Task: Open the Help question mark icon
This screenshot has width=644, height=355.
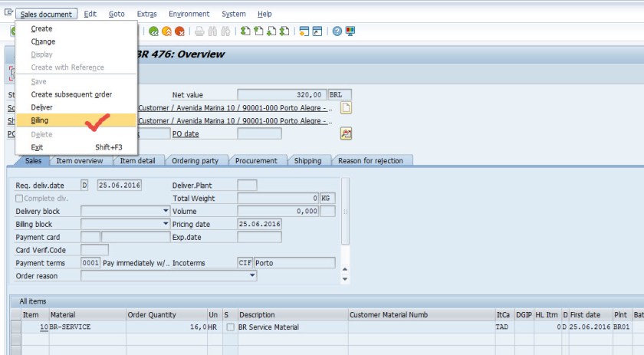Action: pos(337,31)
